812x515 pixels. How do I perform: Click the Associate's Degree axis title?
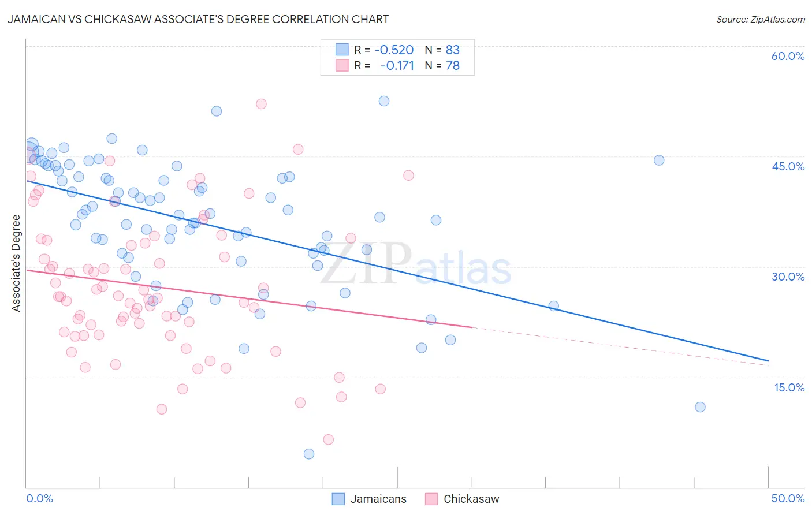(16, 263)
